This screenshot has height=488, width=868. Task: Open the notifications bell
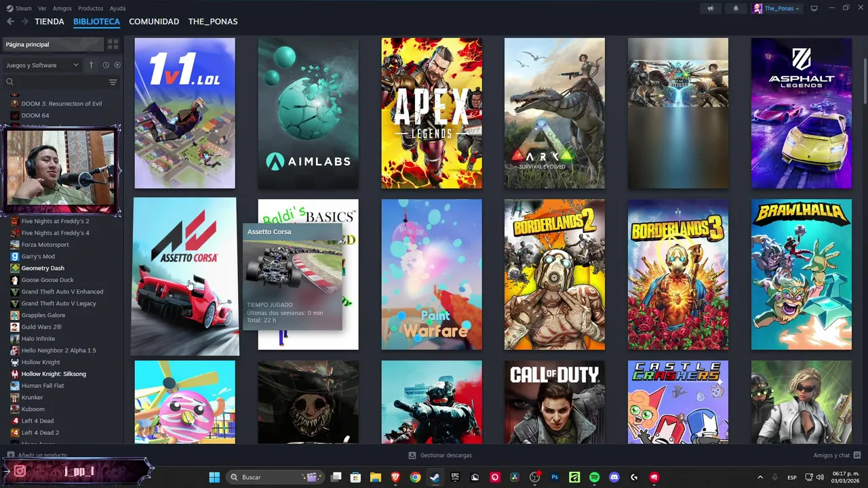736,8
